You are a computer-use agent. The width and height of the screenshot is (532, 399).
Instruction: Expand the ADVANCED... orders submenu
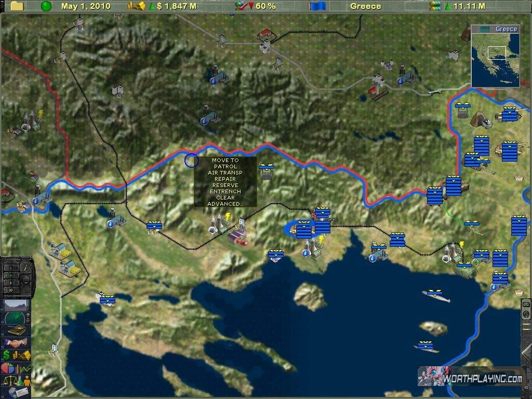pos(225,204)
